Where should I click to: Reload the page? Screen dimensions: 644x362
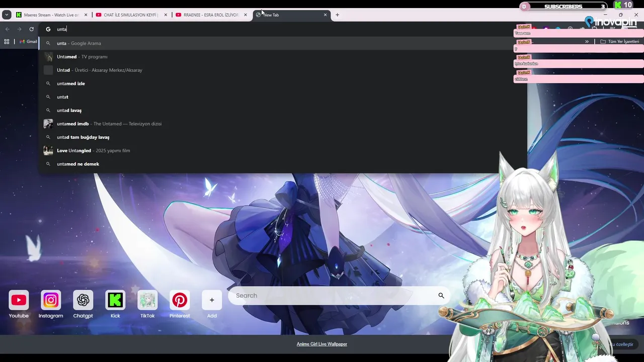[x=31, y=29]
